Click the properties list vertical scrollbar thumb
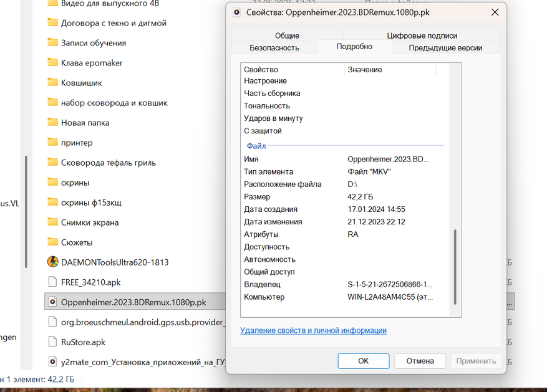The height and width of the screenshot is (392, 547). pyautogui.click(x=455, y=267)
